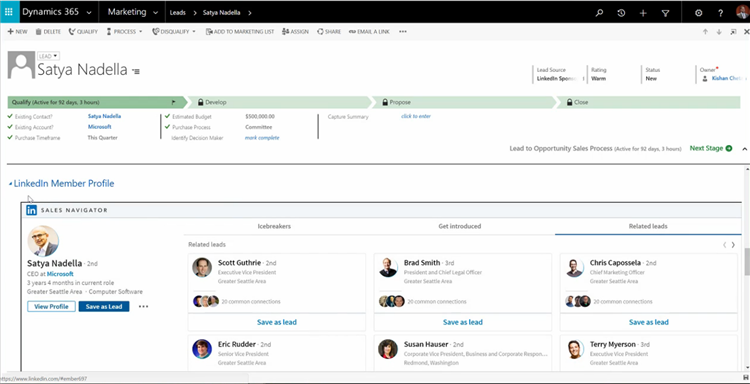Select the Related leads tab
This screenshot has height=384, width=750.
pos(648,226)
